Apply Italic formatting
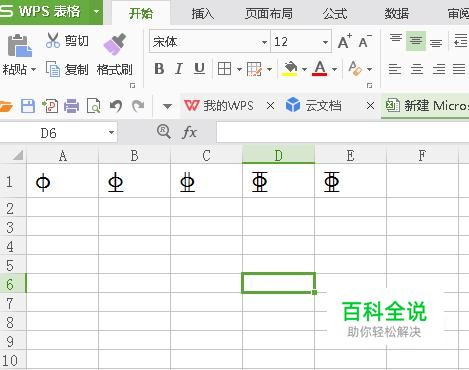 pyautogui.click(x=179, y=69)
